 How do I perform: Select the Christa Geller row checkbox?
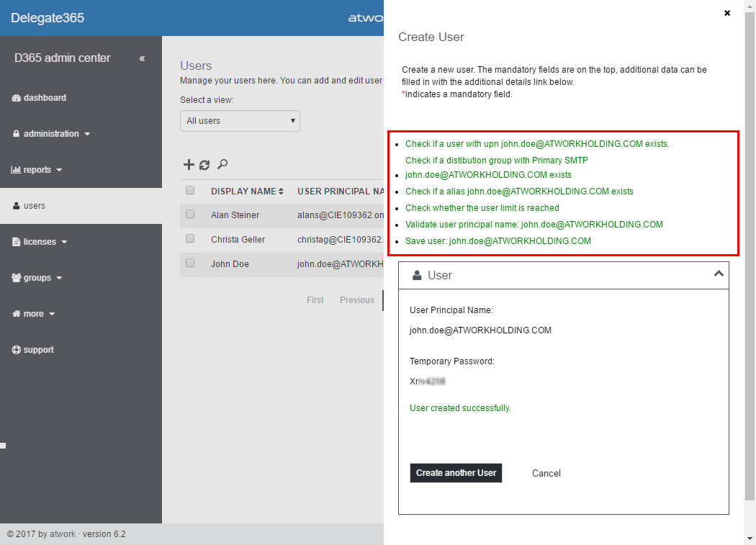point(190,239)
